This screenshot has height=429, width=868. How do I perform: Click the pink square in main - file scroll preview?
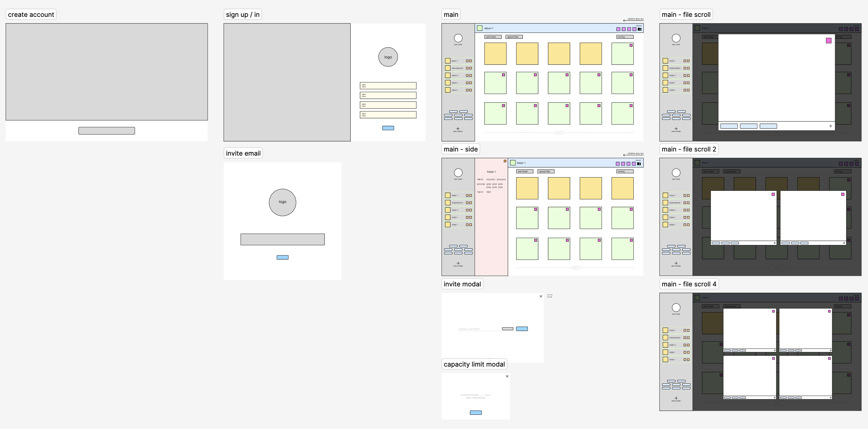pos(829,41)
